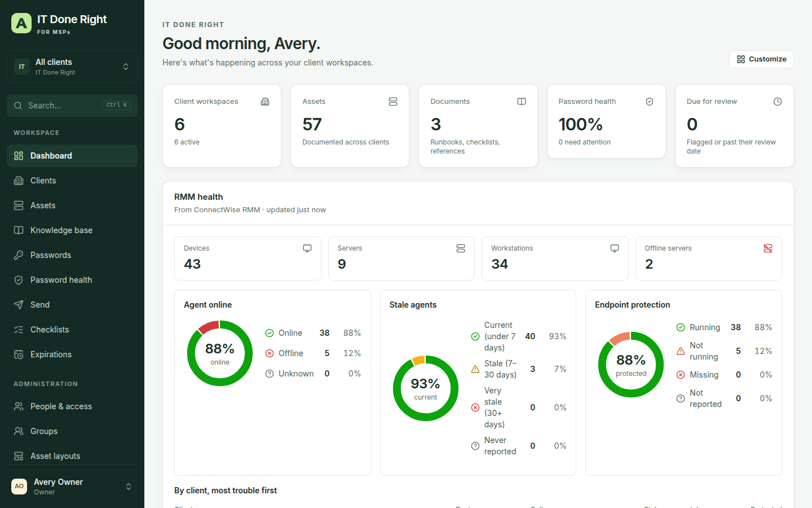The image size is (812, 508).
Task: Click the magnifier icon in search box
Action: pyautogui.click(x=18, y=106)
